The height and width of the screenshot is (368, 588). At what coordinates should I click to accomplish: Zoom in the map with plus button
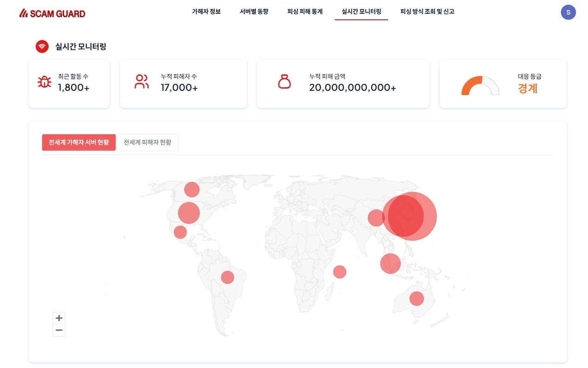pos(59,318)
